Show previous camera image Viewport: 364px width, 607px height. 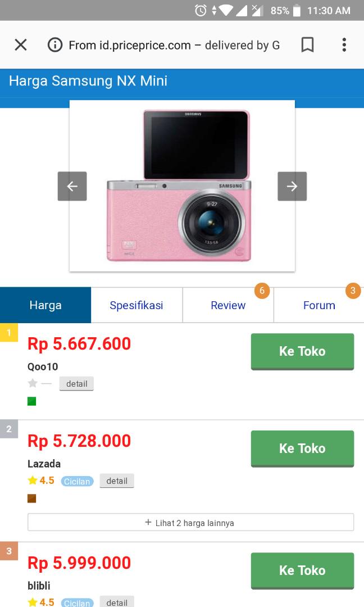72,186
